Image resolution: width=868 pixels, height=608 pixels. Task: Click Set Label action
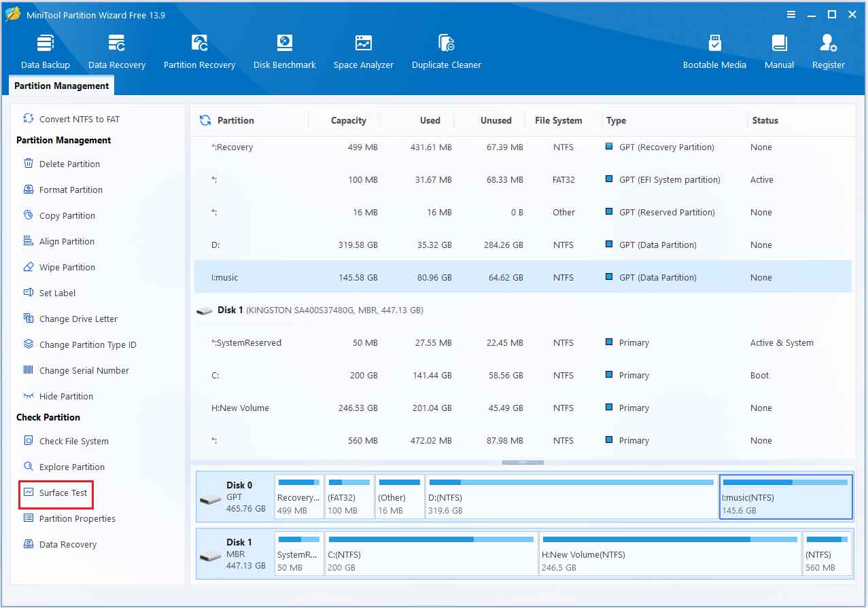(50, 293)
